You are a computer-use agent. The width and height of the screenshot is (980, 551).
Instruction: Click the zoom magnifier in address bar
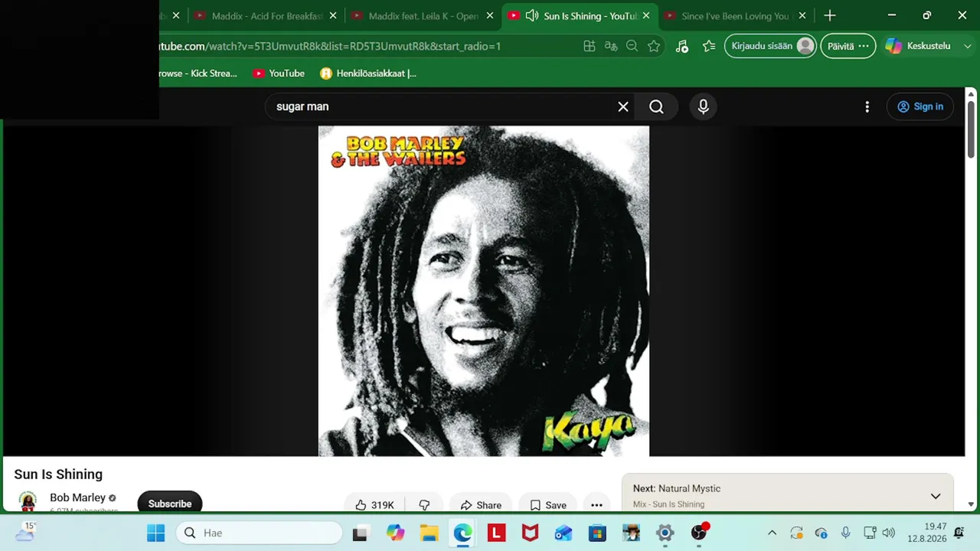coord(632,47)
